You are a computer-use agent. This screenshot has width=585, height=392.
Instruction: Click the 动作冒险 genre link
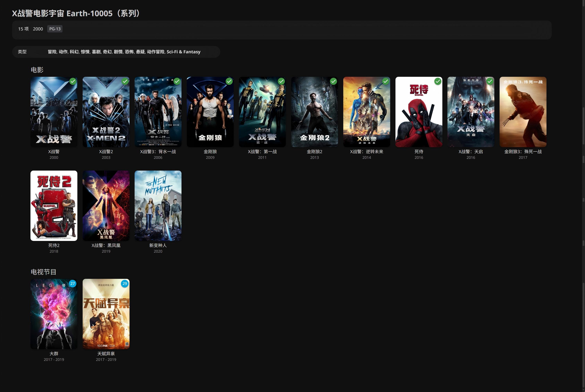coord(156,52)
